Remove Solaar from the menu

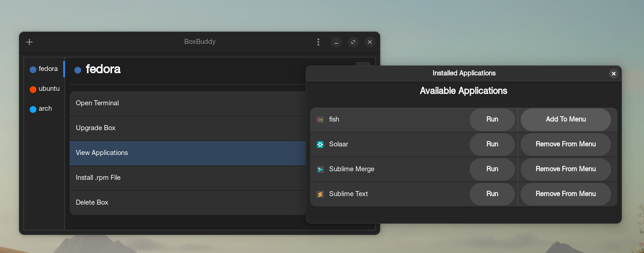tap(566, 145)
